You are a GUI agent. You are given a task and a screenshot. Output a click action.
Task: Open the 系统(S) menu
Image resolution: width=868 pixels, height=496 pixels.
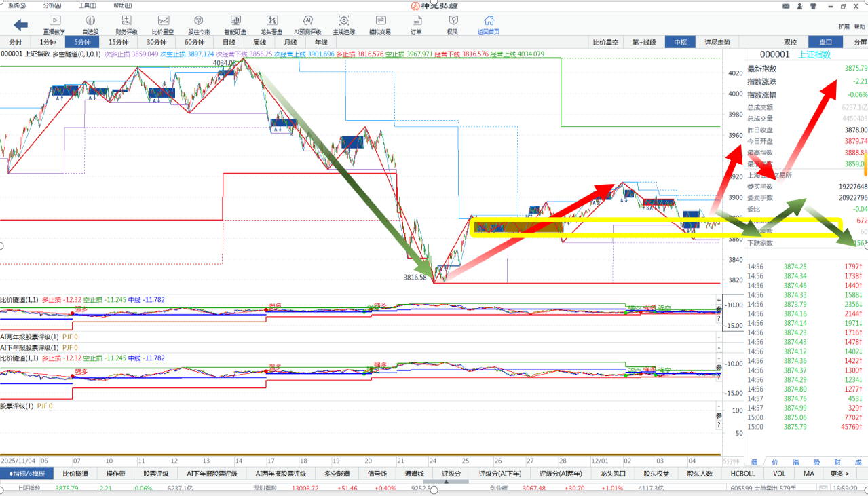click(17, 5)
